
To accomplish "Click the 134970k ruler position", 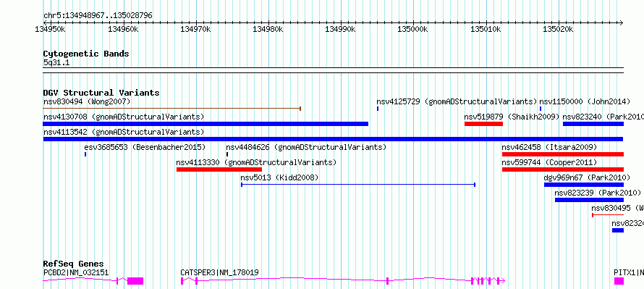I will tap(196, 30).
